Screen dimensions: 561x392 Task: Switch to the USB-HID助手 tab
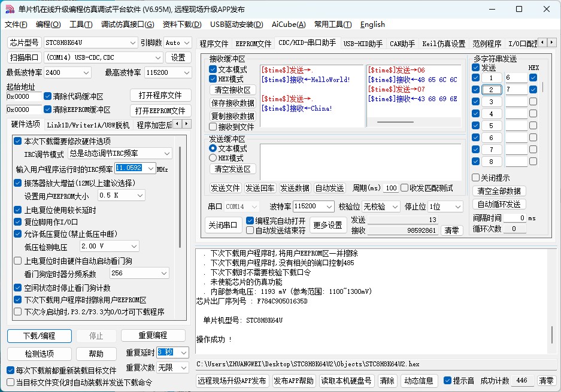click(363, 44)
